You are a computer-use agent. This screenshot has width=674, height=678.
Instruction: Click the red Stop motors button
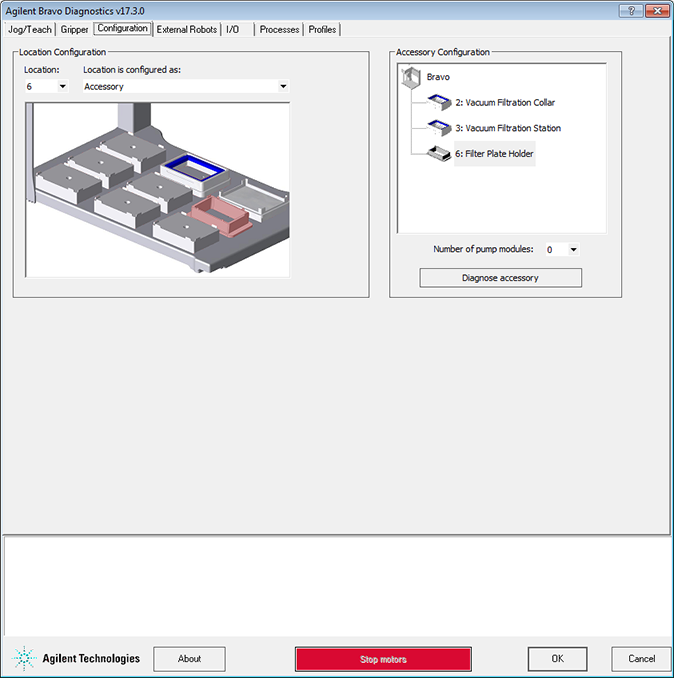[x=383, y=659]
